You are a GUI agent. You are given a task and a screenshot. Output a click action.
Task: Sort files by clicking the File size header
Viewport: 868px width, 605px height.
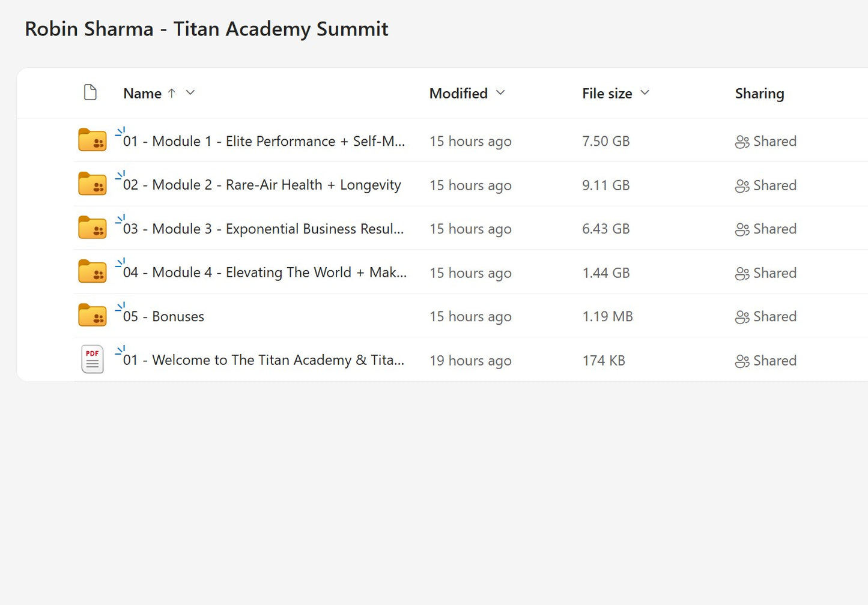point(607,93)
